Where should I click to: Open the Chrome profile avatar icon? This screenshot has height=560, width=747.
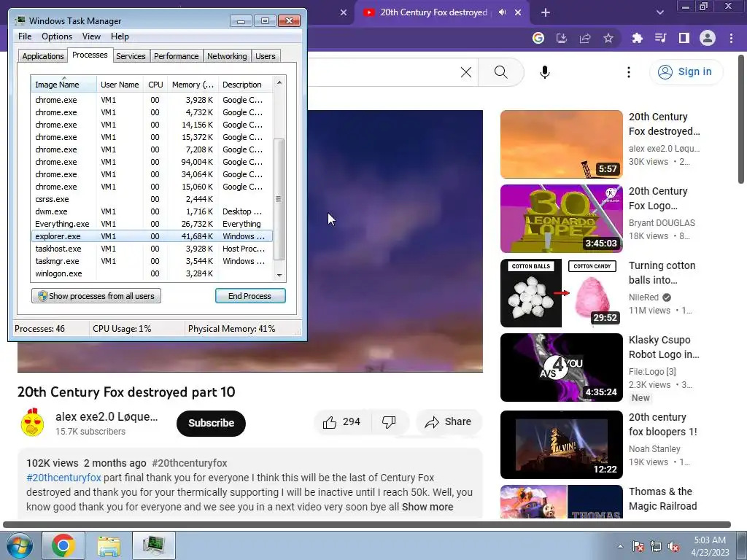(x=708, y=38)
